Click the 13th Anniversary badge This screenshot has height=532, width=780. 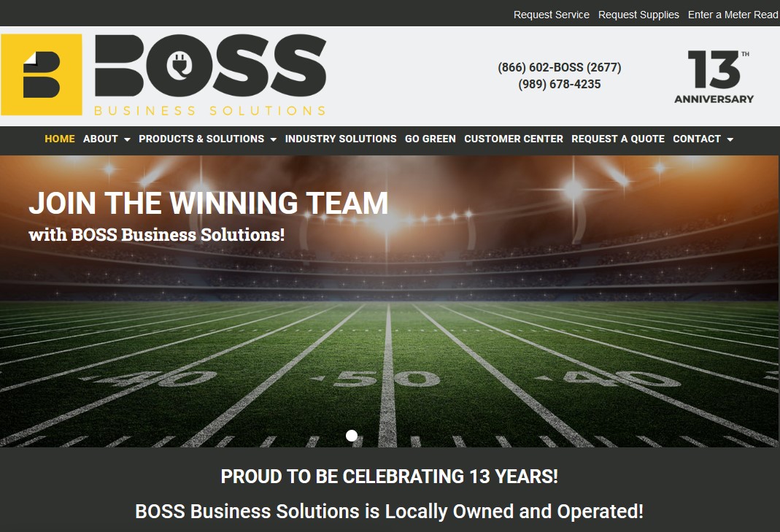714,77
